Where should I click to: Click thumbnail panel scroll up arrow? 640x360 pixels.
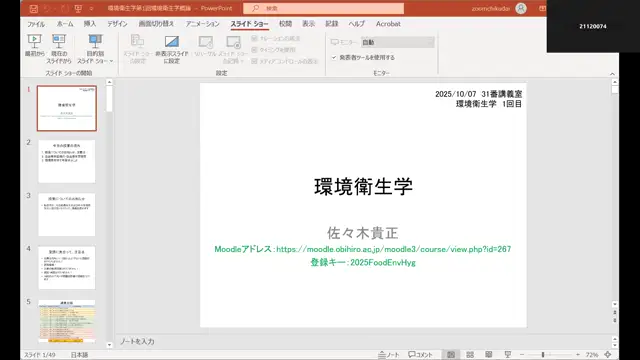(109, 82)
